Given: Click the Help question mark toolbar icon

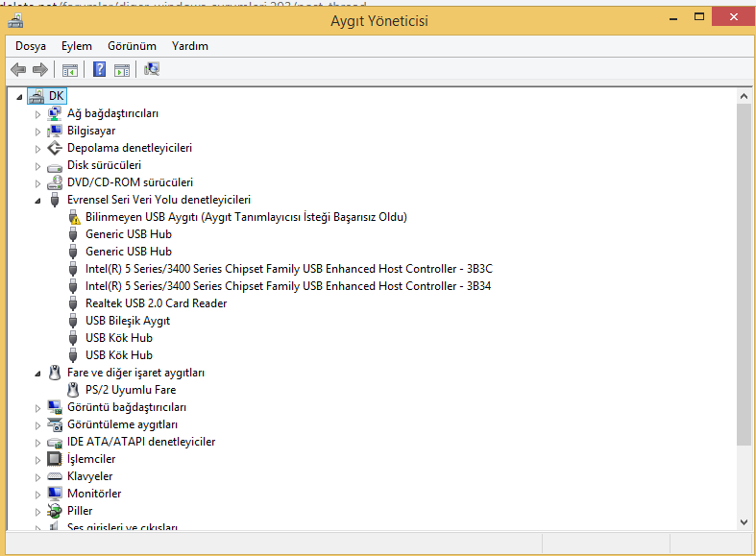Looking at the screenshot, I should click(x=99, y=69).
